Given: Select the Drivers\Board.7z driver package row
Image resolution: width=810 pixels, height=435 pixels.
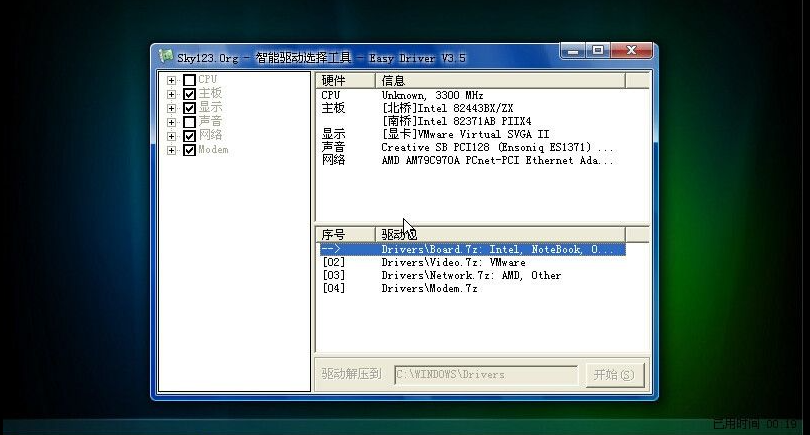Looking at the screenshot, I should [473, 250].
